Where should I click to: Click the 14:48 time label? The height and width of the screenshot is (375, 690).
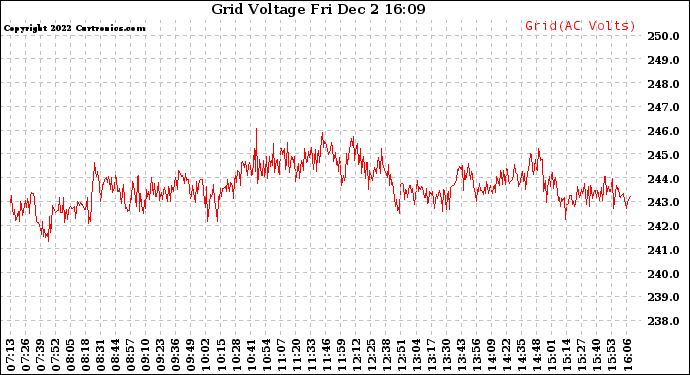pyautogui.click(x=535, y=355)
